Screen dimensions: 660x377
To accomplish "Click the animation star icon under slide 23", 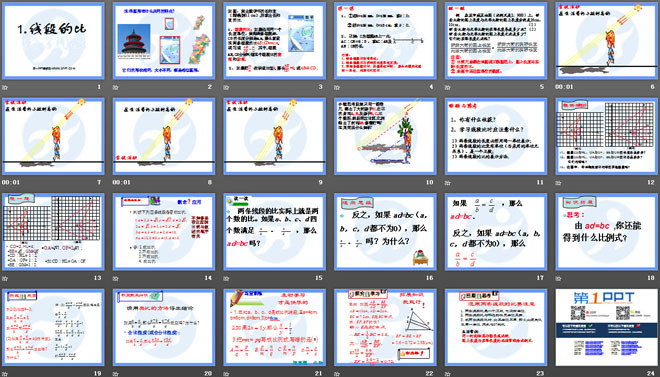I will point(448,373).
